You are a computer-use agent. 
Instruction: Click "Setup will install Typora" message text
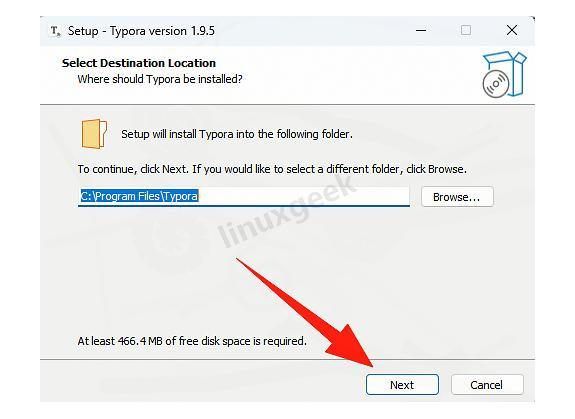(237, 134)
